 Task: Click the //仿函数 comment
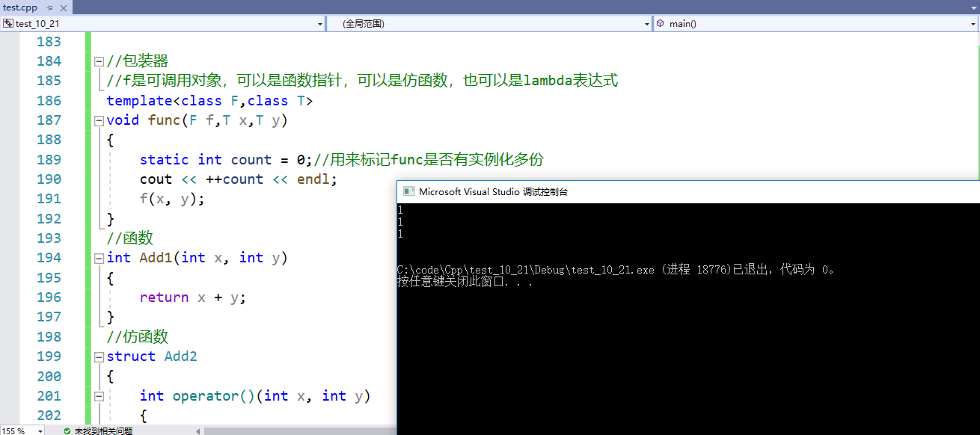tap(137, 337)
